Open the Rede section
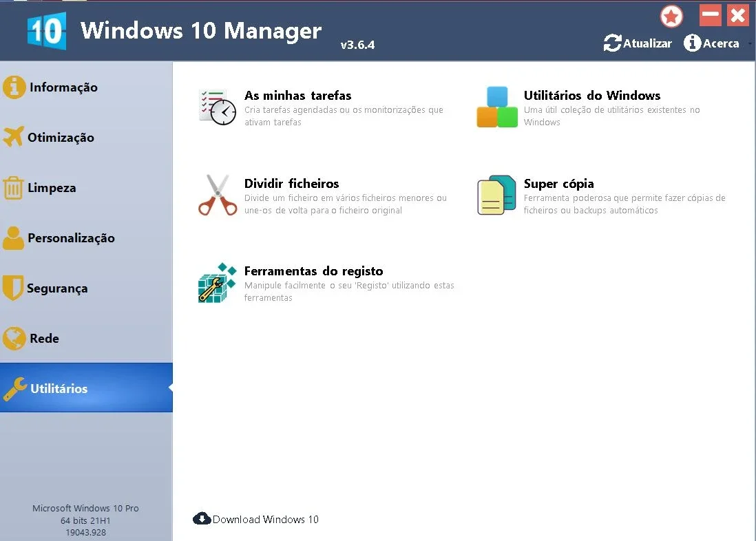Viewport: 756px width, 541px height. point(86,338)
